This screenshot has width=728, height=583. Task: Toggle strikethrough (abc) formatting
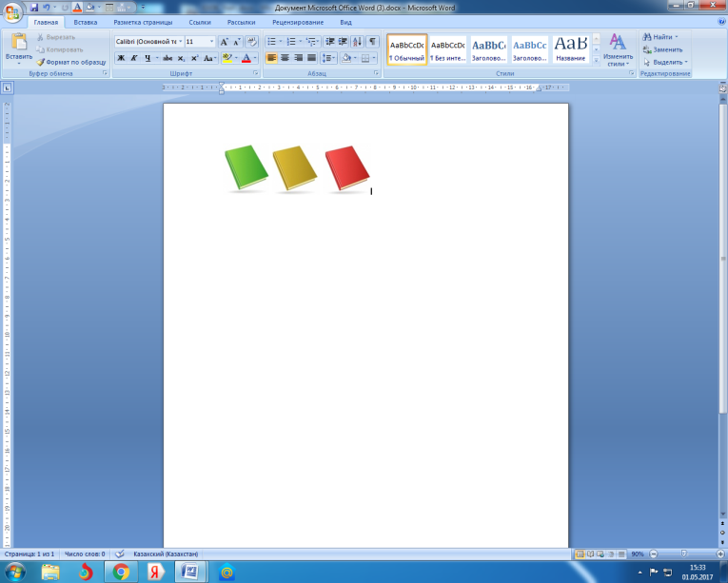(x=167, y=58)
